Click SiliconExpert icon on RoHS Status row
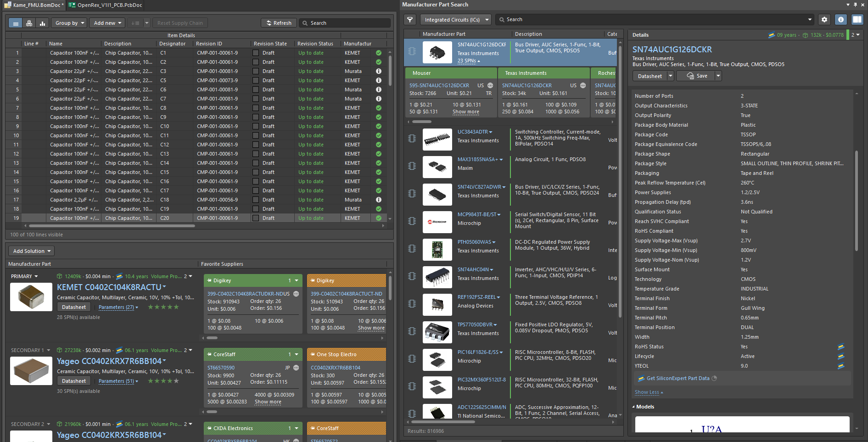The image size is (868, 442). click(841, 347)
